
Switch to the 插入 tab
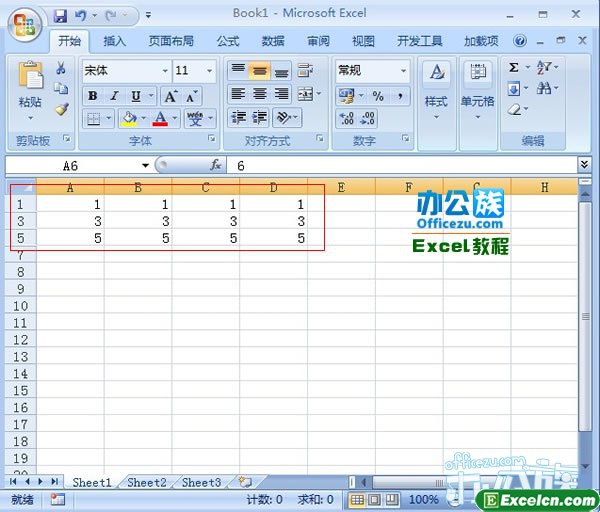114,41
